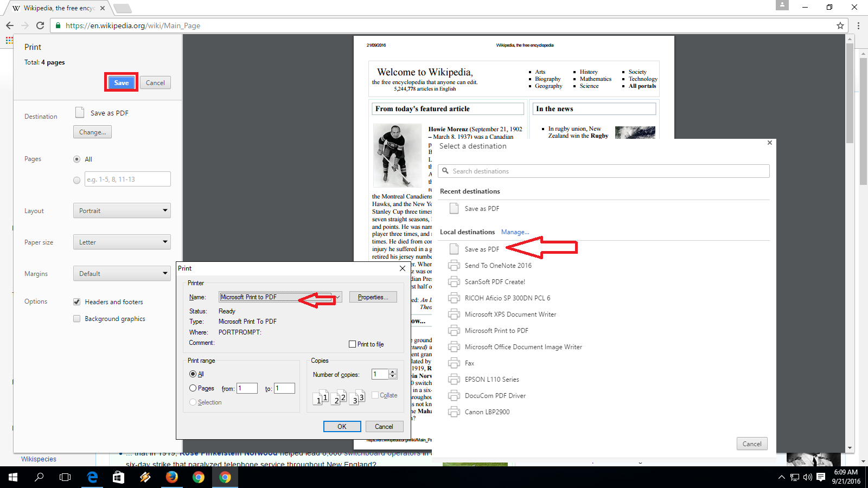This screenshot has height=488, width=868.
Task: Open the Chrome three-dot menu
Action: [x=858, y=25]
